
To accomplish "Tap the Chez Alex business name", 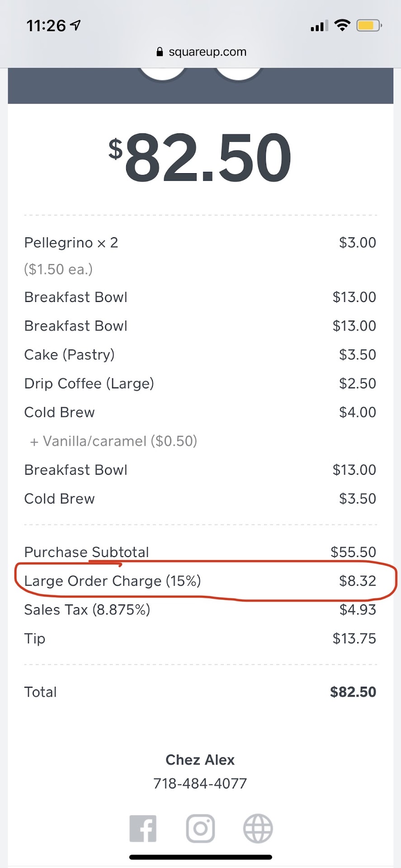I will (200, 760).
